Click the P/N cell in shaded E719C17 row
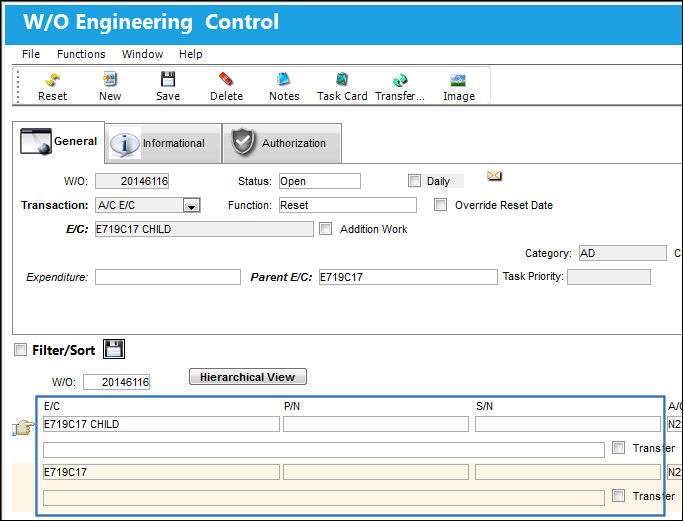Image resolution: width=683 pixels, height=521 pixels. click(x=376, y=472)
